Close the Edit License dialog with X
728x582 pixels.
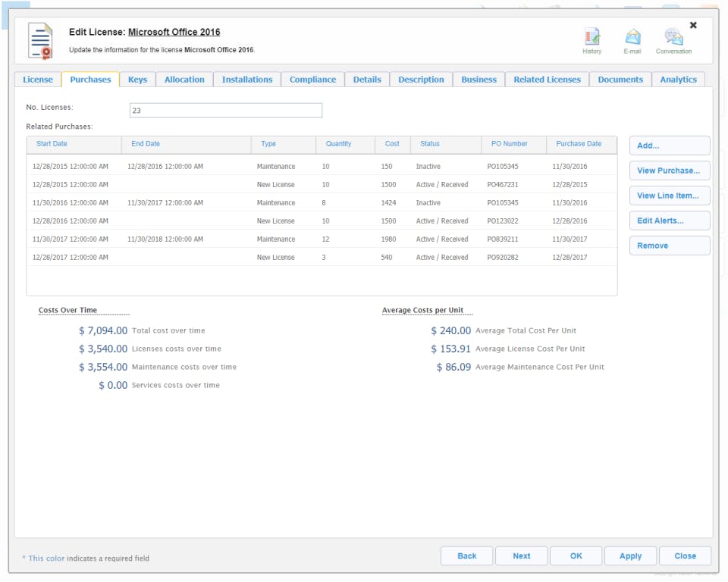693,25
